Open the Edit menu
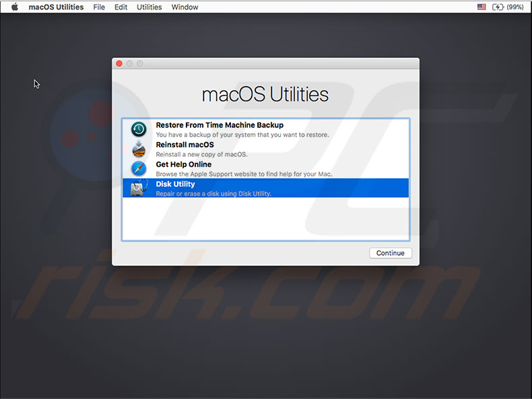 (121, 7)
